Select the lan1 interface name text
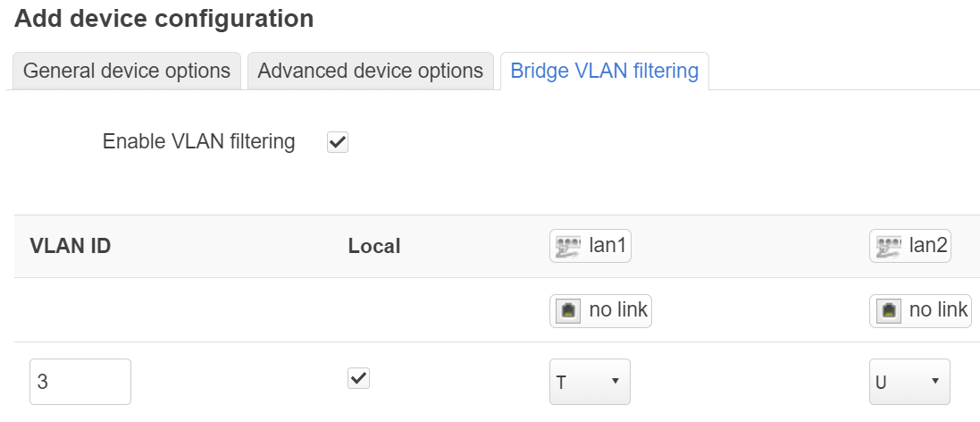The width and height of the screenshot is (980, 422). click(x=607, y=245)
